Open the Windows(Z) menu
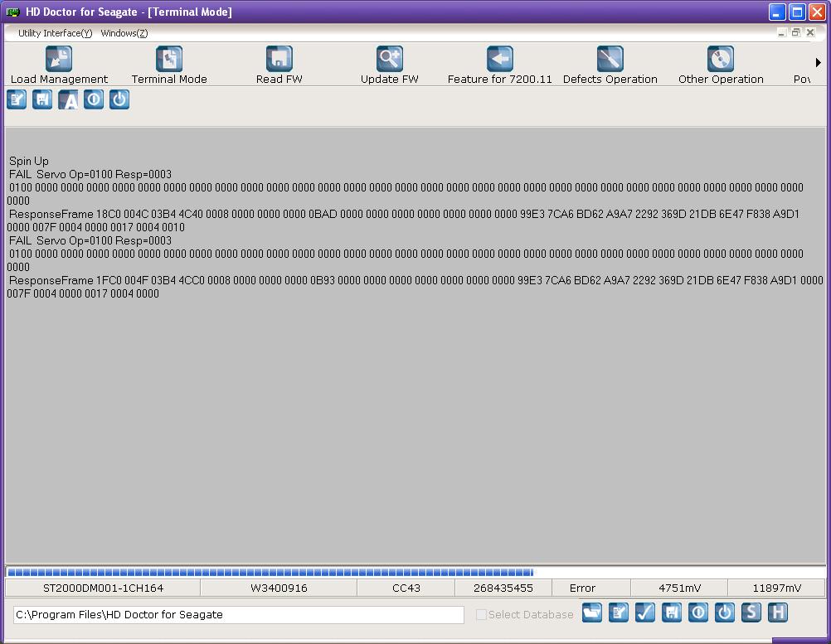831x644 pixels. tap(124, 33)
